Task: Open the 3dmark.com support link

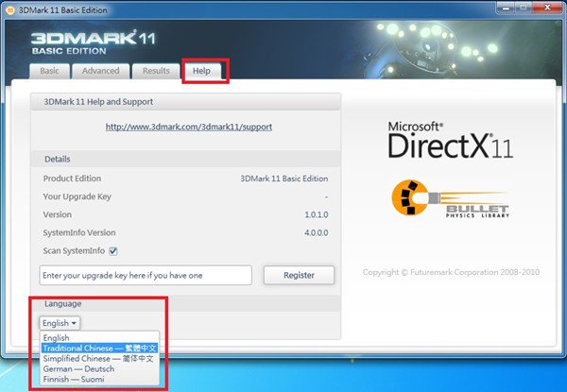Action: [x=189, y=126]
